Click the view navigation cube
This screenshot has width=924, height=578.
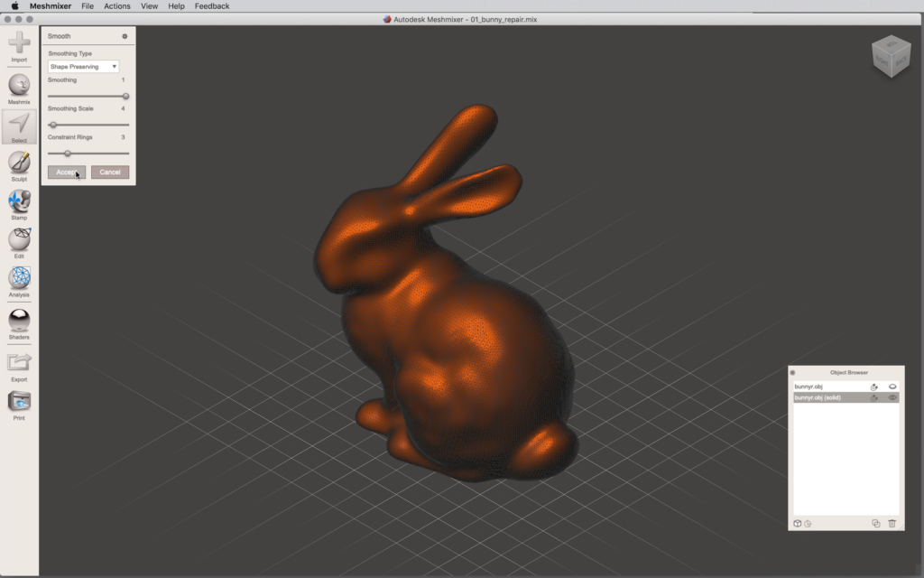pos(890,56)
